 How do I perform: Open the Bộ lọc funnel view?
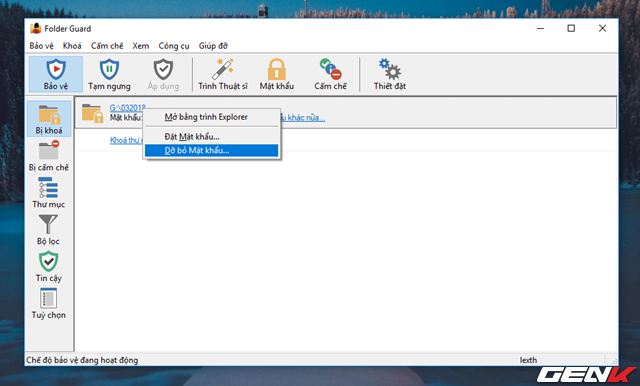pyautogui.click(x=48, y=230)
